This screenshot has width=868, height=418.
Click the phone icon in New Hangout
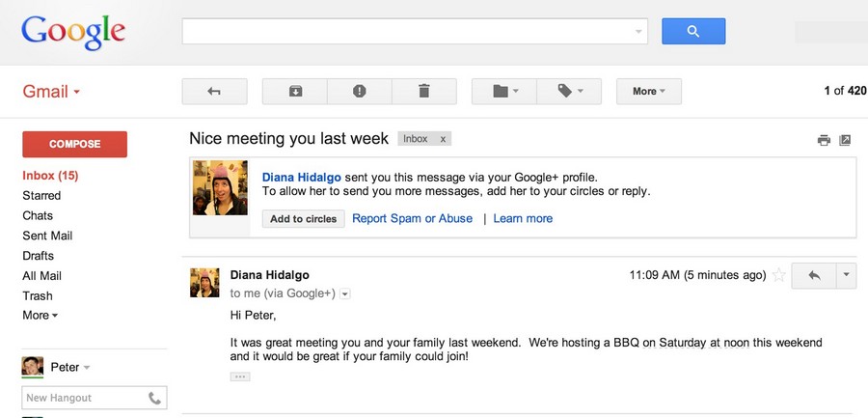click(154, 398)
